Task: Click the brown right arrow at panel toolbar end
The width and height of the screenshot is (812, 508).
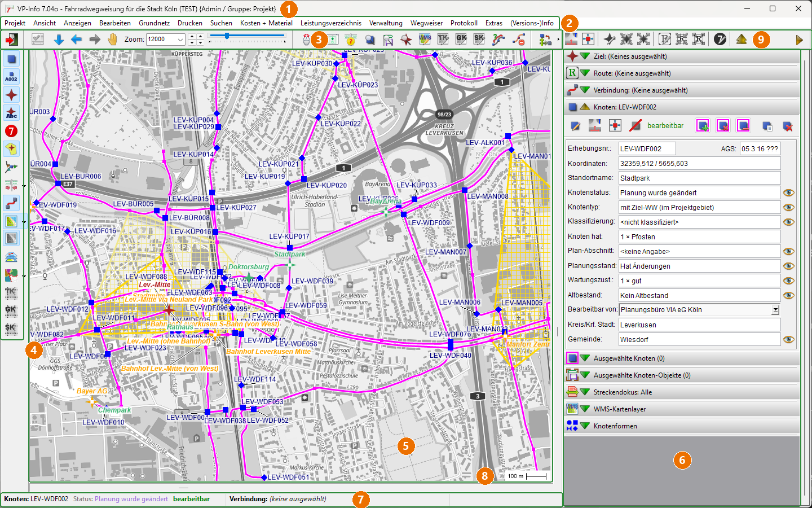Action: 799,40
